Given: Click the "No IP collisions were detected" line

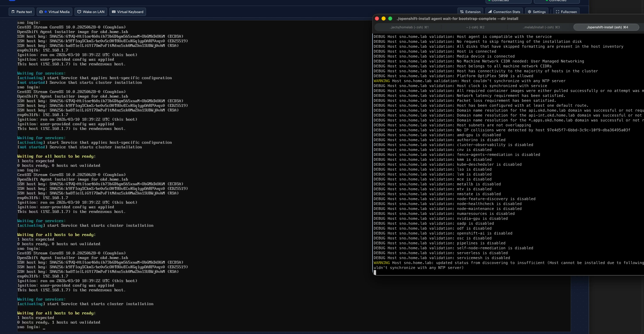Looking at the screenshot, I should [502, 130].
